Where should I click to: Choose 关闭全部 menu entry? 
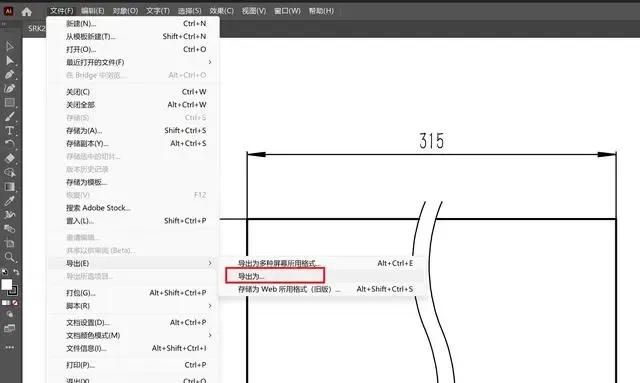(x=134, y=105)
